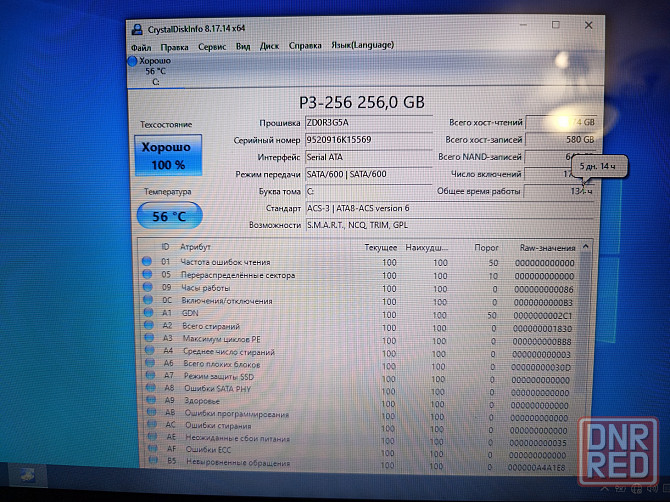Open the Файл menu

click(141, 47)
